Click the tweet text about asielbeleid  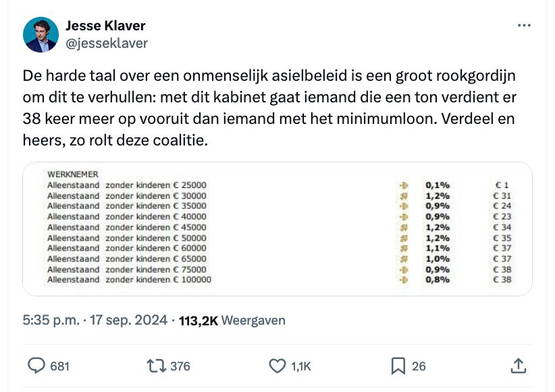point(269,108)
